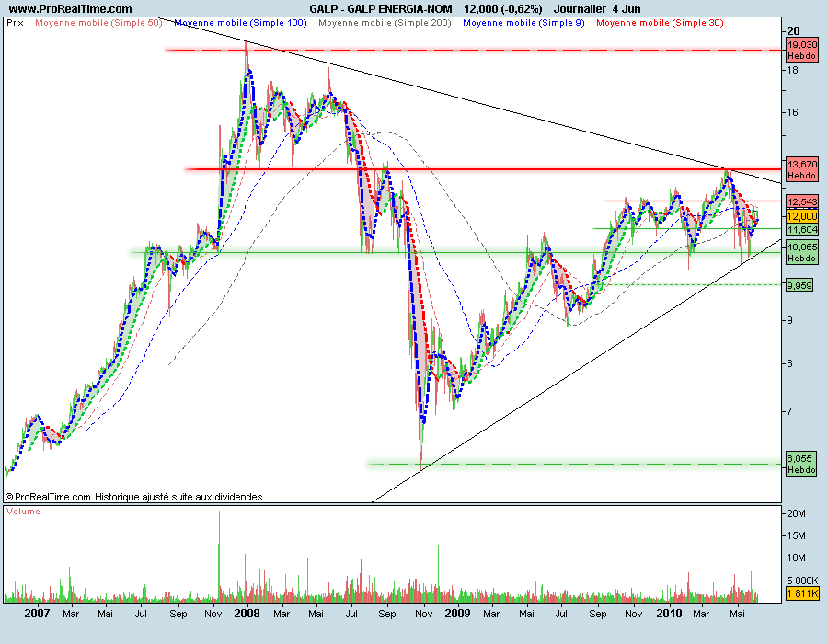Click the 12,000 (-0,62%) quote text
The image size is (828, 644).
[x=502, y=9]
